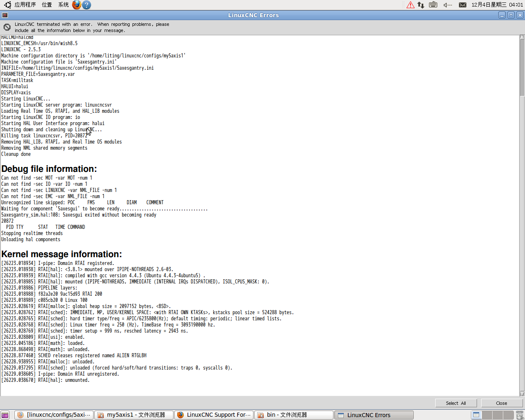Click the 'Removing NML shared memory segments' line
This screenshot has height=420, width=525.
pyautogui.click(x=44, y=148)
